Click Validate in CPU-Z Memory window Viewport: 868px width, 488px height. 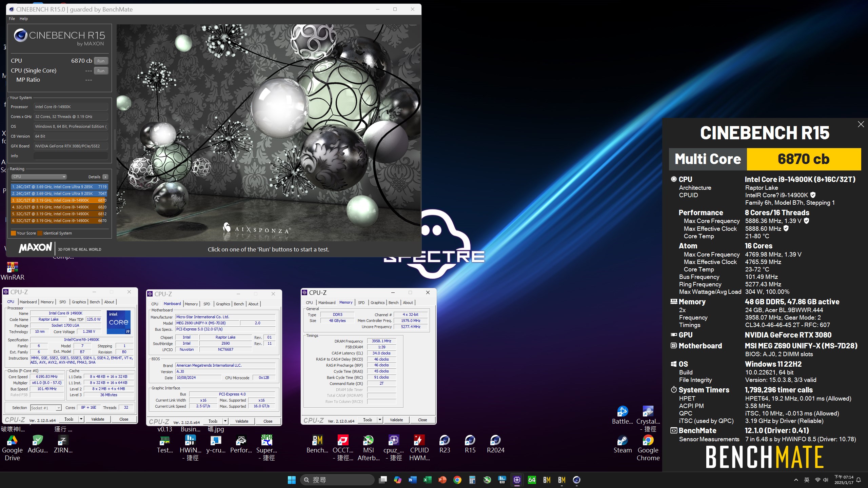point(396,420)
